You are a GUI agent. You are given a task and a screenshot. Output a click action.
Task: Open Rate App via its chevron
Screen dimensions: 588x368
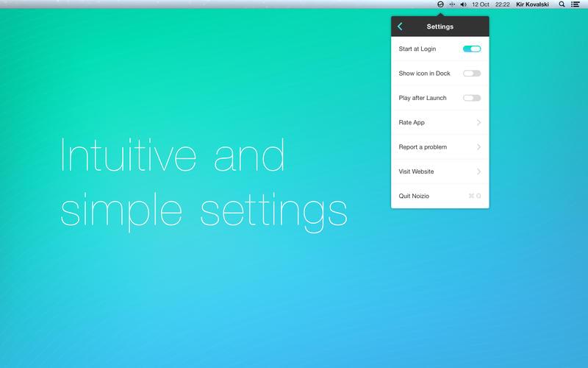tap(479, 122)
